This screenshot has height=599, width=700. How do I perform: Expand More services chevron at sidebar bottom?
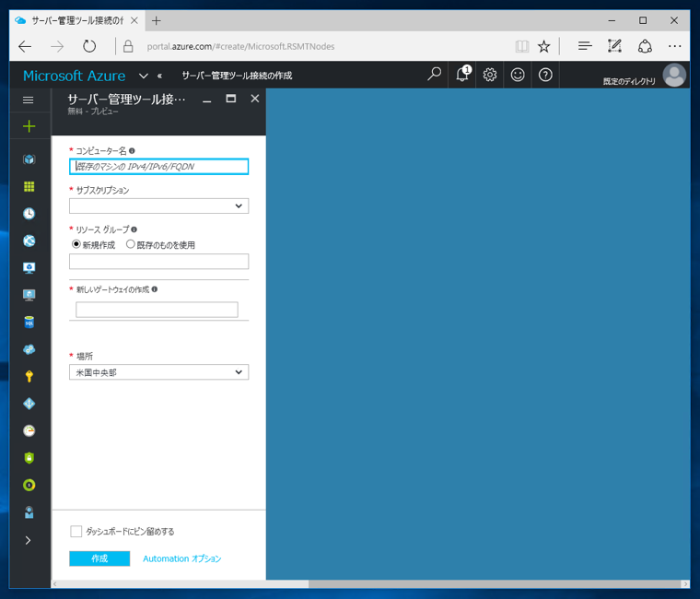coord(29,541)
